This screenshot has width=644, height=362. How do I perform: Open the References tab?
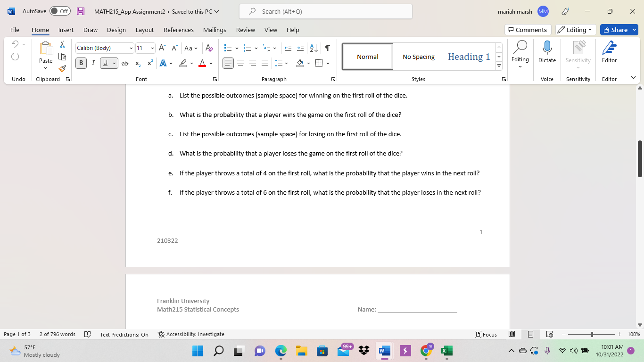coord(178,30)
